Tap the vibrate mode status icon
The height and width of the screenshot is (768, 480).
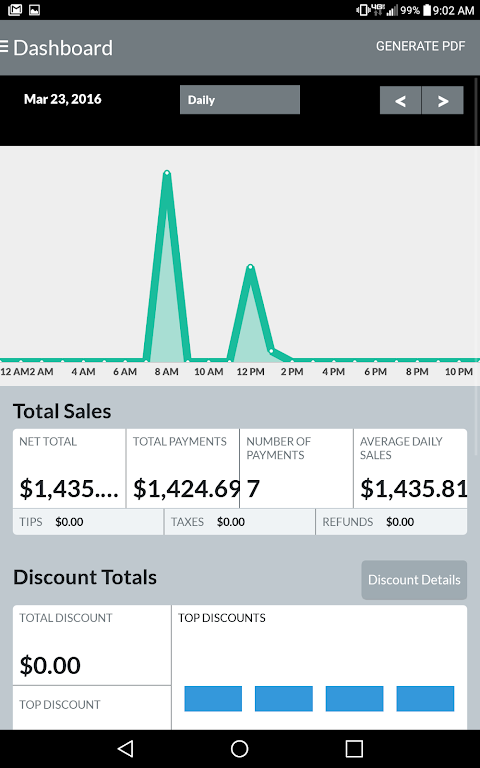point(363,10)
